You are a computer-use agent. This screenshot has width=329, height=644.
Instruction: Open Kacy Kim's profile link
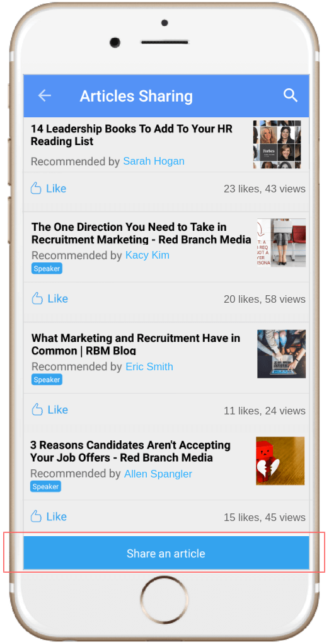[147, 255]
